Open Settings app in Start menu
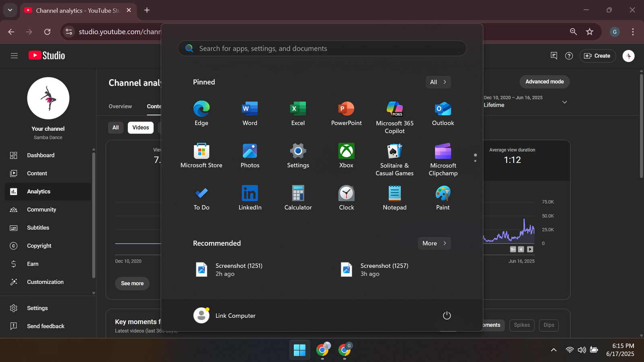The width and height of the screenshot is (644, 362). coord(298,156)
